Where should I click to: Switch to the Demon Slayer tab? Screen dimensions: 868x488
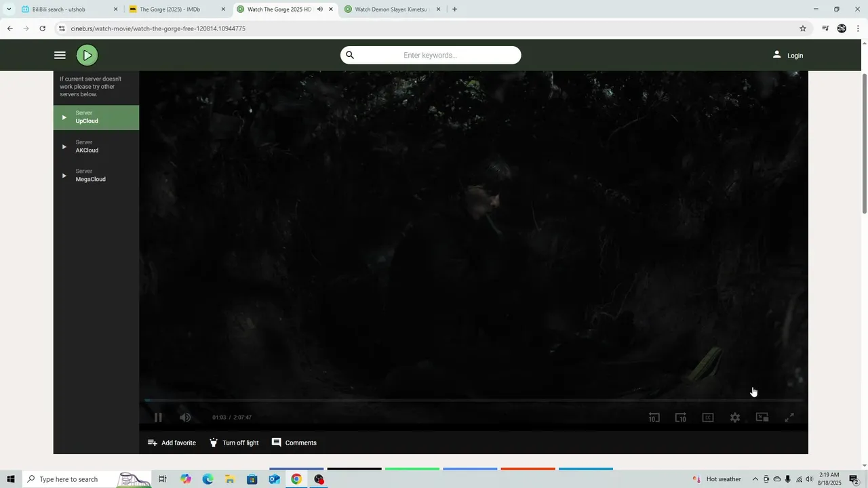[391, 9]
